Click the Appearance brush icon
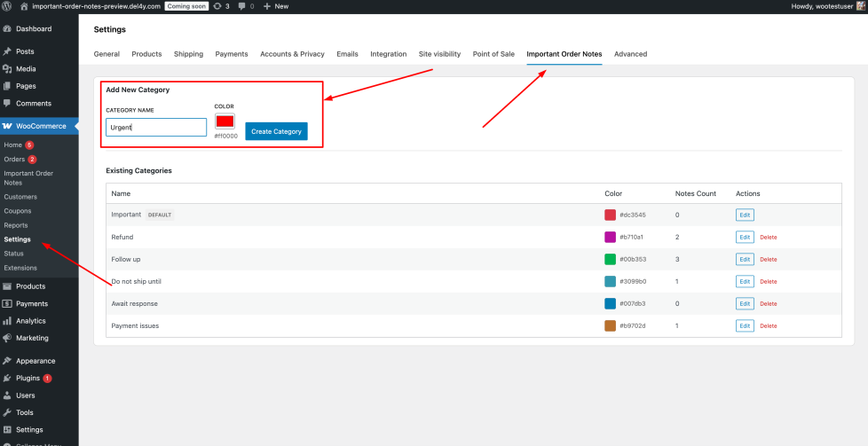 click(x=7, y=361)
